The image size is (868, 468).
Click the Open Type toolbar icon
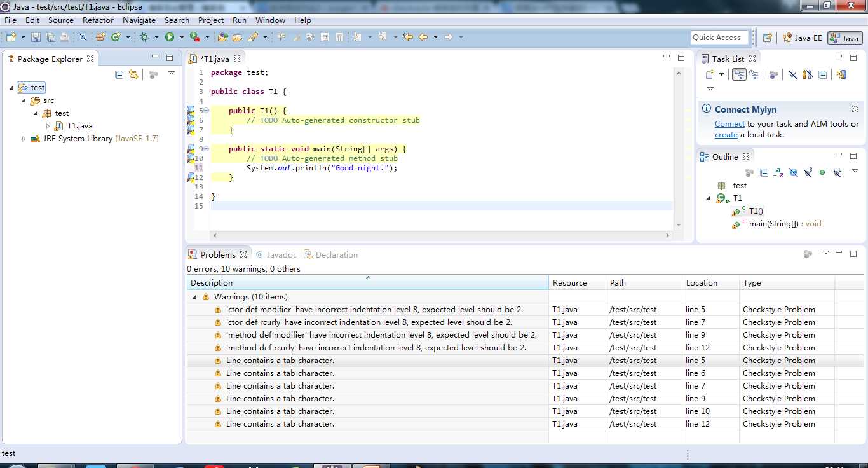pos(223,38)
